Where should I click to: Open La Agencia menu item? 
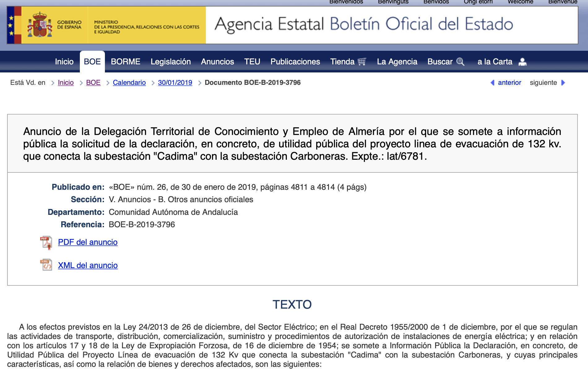397,62
